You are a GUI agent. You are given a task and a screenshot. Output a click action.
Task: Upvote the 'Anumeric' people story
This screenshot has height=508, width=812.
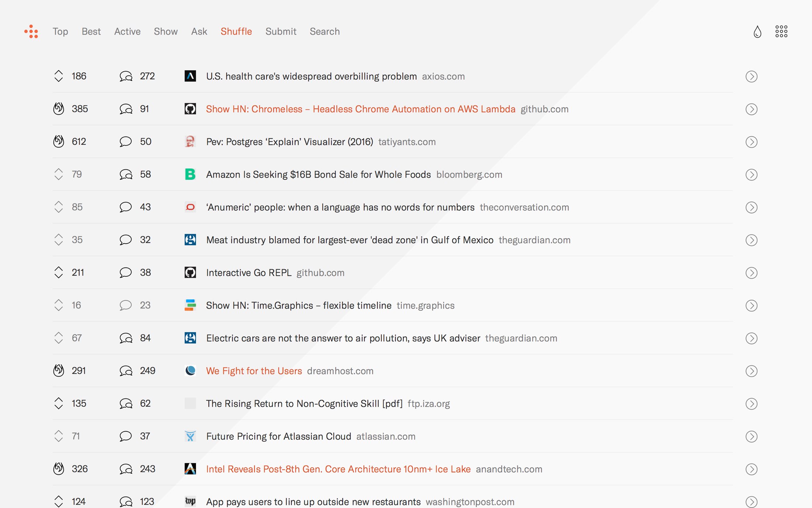click(59, 207)
